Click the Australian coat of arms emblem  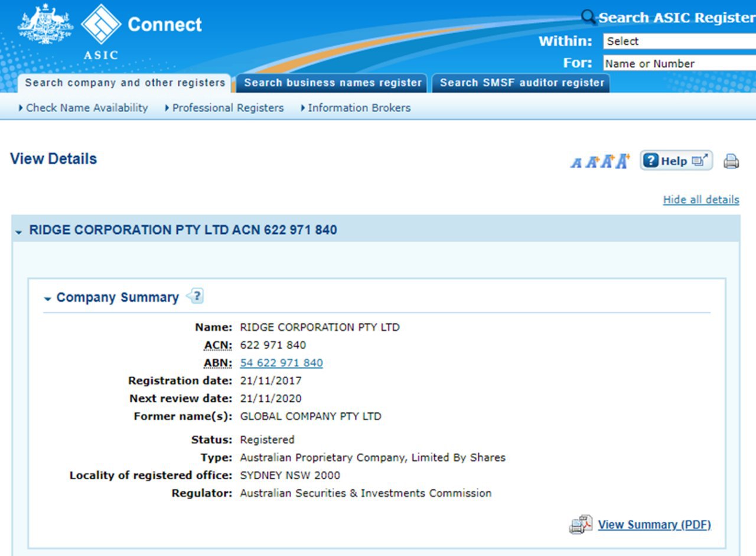point(45,25)
